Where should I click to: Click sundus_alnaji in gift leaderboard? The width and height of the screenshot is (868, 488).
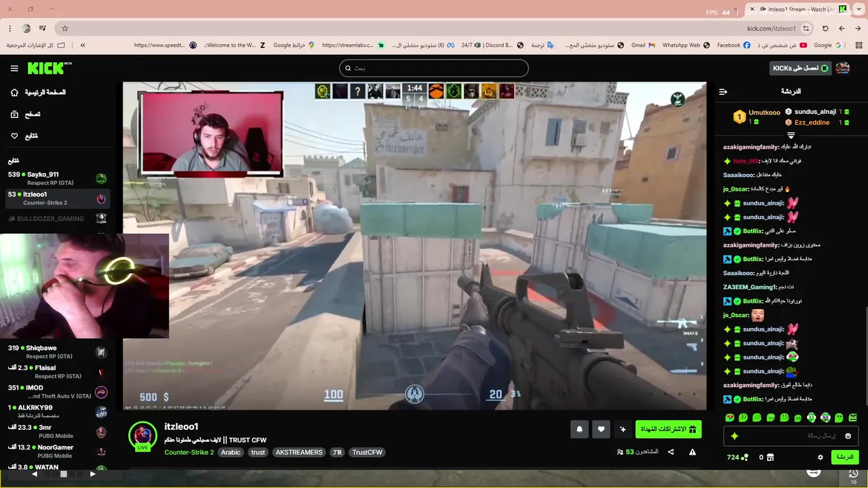click(x=815, y=112)
